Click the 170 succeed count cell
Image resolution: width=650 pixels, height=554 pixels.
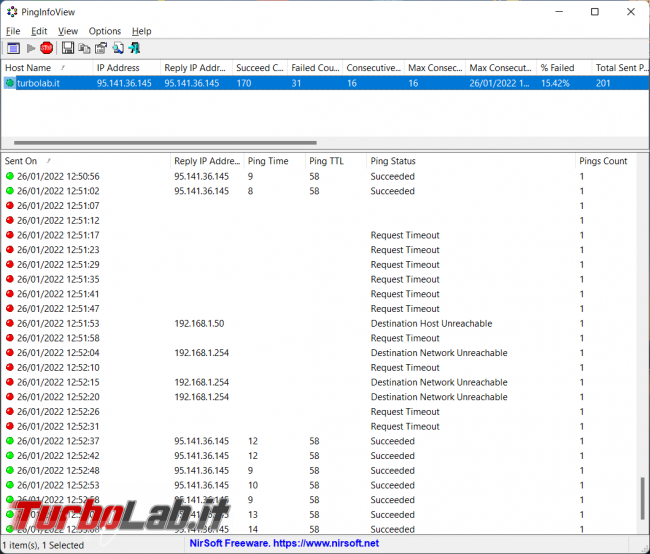244,83
